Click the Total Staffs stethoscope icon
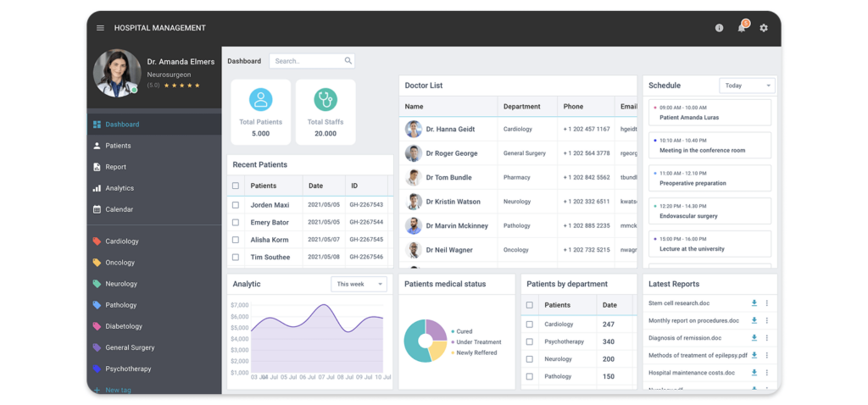The width and height of the screenshot is (868, 405). [x=325, y=99]
